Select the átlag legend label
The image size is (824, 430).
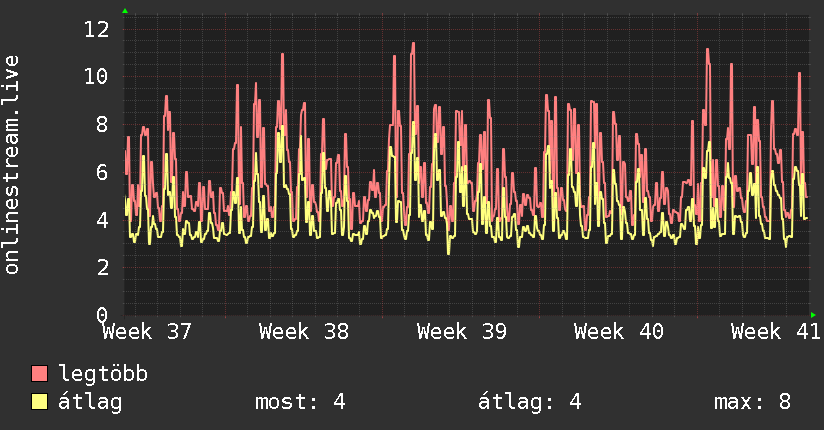(90, 402)
